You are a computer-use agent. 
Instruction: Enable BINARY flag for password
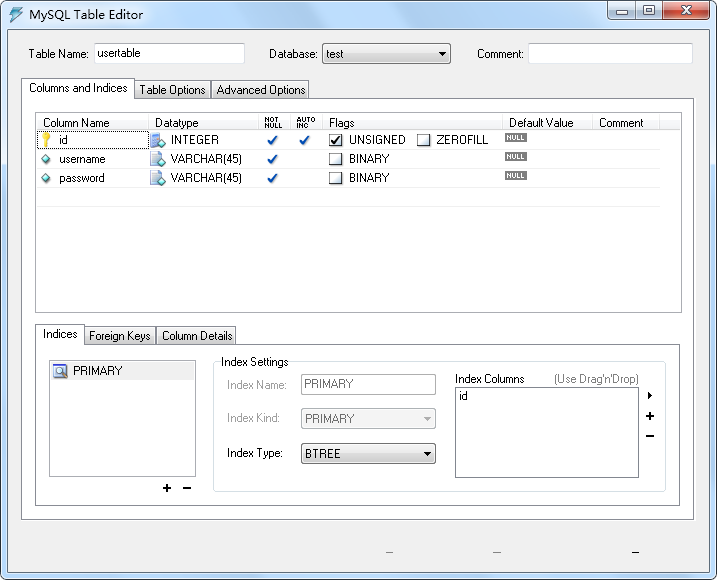336,178
